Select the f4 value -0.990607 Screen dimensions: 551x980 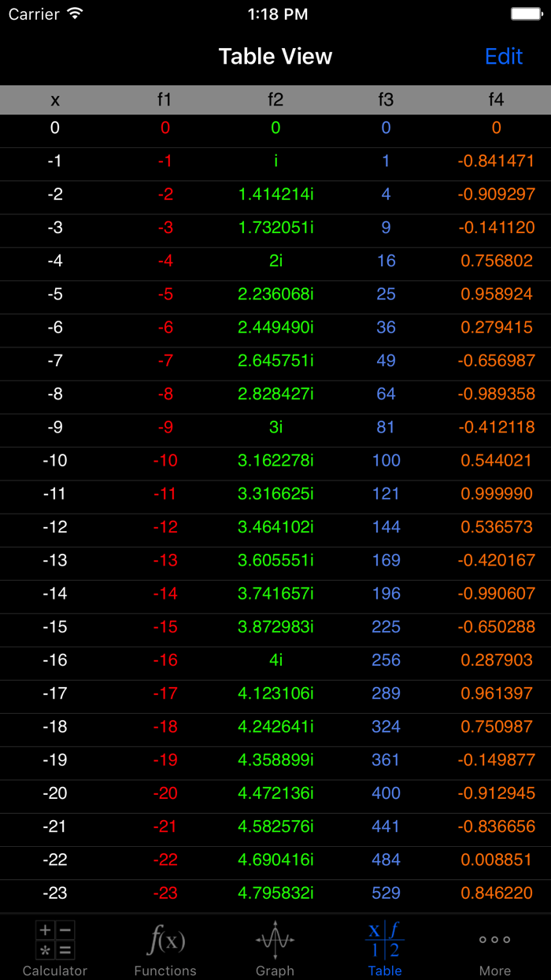(x=496, y=594)
